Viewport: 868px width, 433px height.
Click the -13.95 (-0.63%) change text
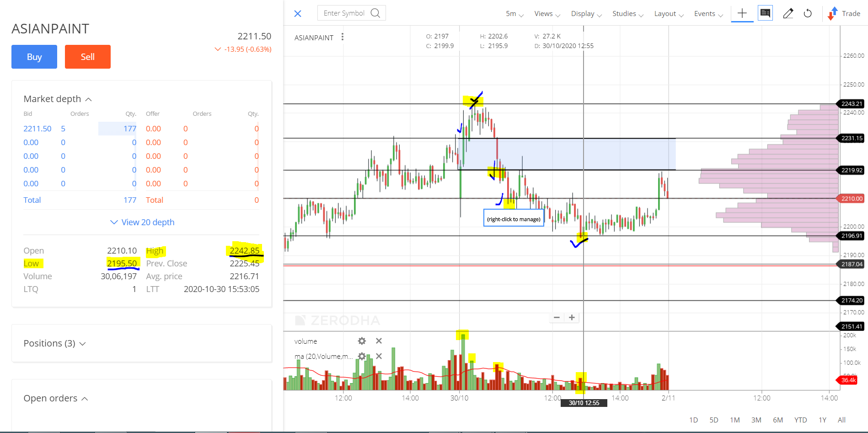coord(248,49)
